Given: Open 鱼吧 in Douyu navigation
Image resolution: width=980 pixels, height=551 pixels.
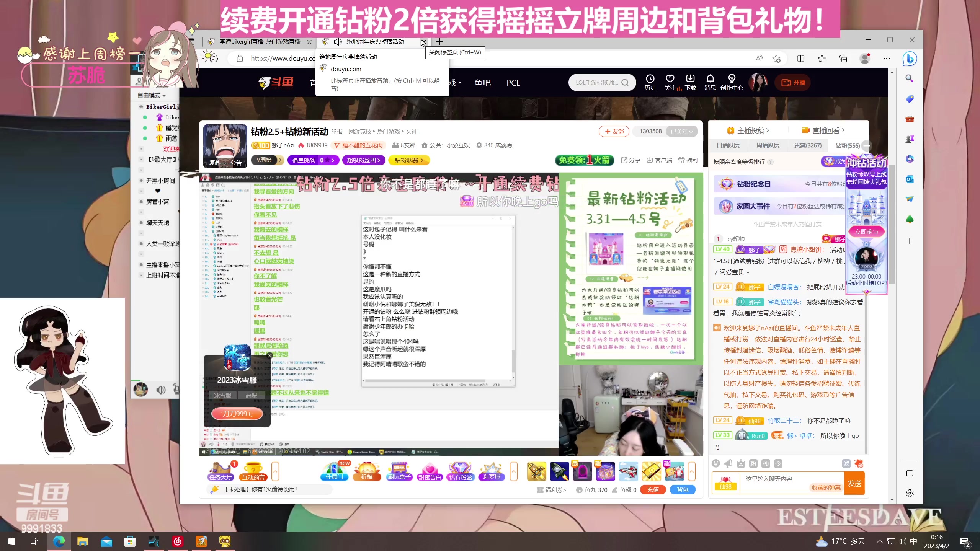Looking at the screenshot, I should click(482, 83).
